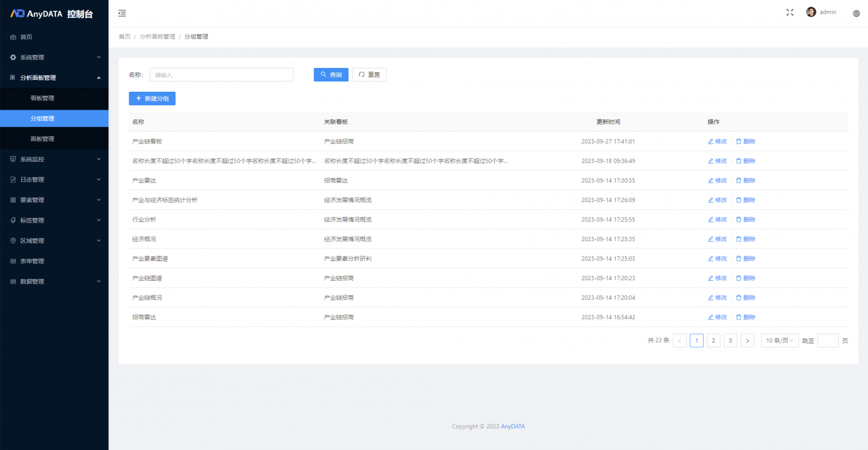Expand the 系统监控 sidebar menu
The height and width of the screenshot is (450, 868).
click(x=54, y=159)
